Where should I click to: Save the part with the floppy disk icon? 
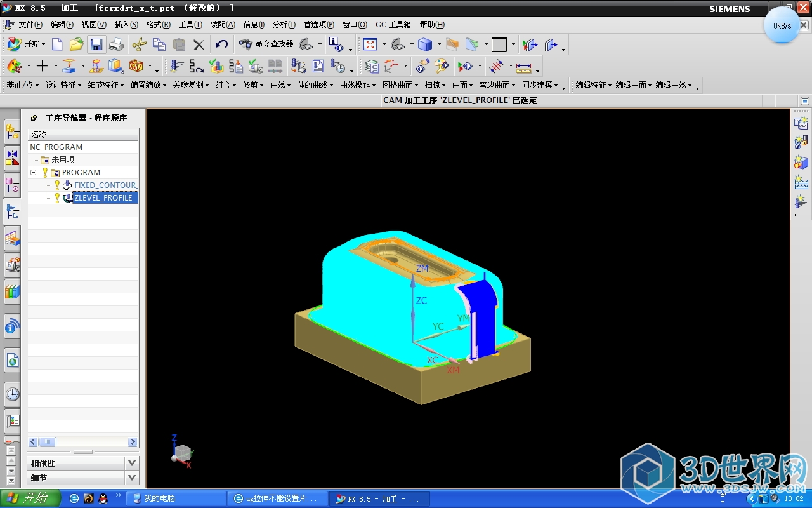[x=96, y=44]
